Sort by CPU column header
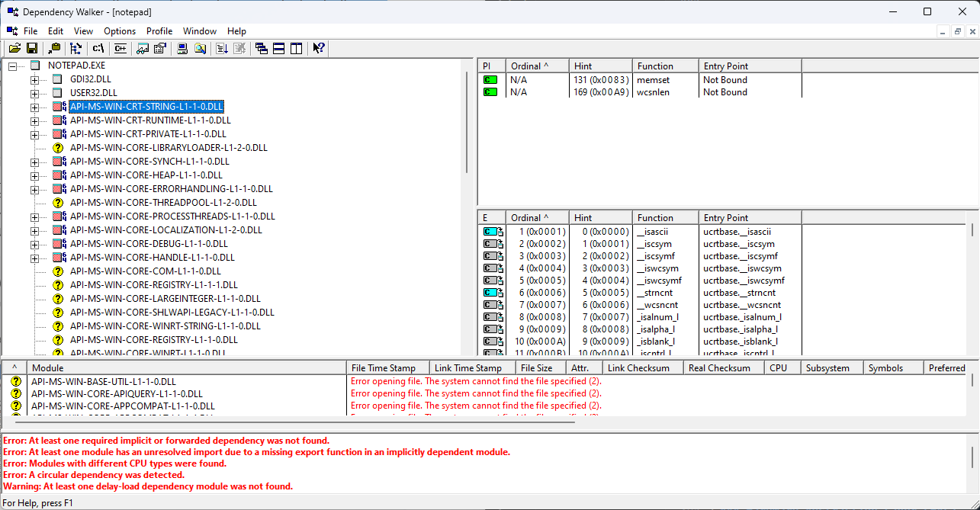980x510 pixels. [783, 368]
